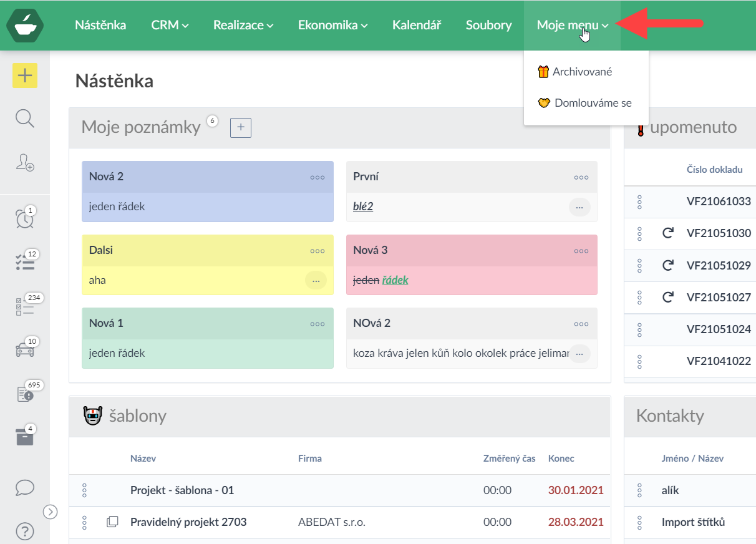This screenshot has width=756, height=544.
Task: Expand the CRM dropdown menu
Action: pos(170,26)
